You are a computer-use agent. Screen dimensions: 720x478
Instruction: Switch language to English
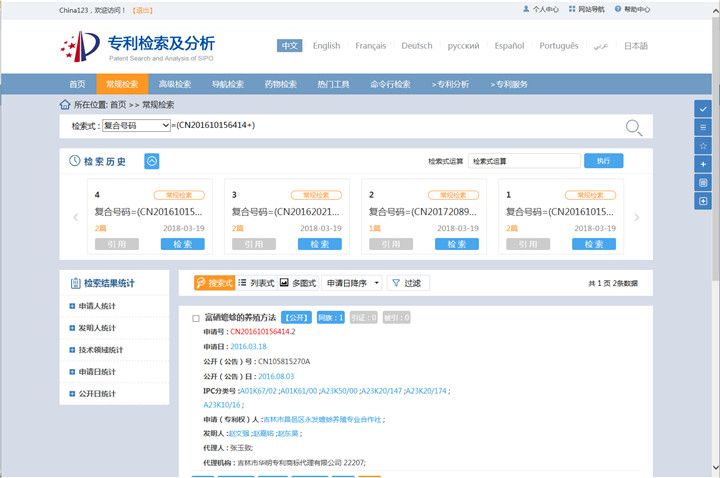click(x=326, y=46)
